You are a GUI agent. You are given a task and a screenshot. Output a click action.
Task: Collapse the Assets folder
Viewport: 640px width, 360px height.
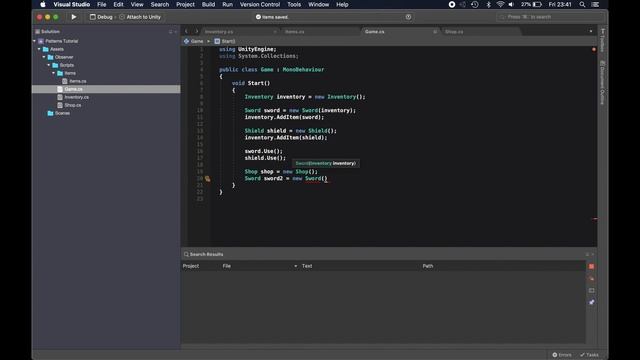pos(39,49)
